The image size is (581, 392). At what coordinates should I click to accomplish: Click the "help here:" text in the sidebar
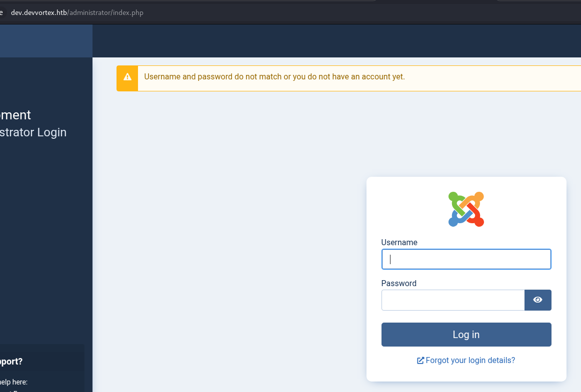coord(13,383)
